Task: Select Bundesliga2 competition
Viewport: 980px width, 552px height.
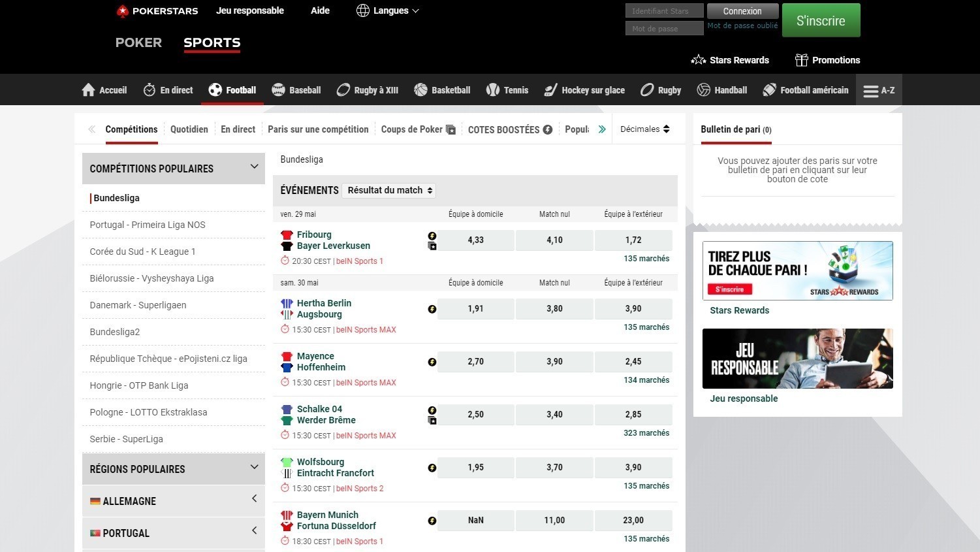Action: point(115,332)
